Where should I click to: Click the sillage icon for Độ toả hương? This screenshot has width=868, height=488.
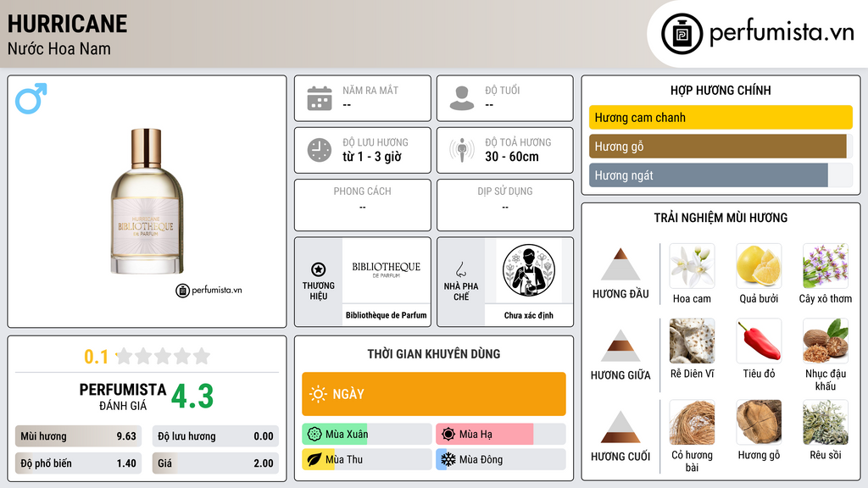[462, 150]
